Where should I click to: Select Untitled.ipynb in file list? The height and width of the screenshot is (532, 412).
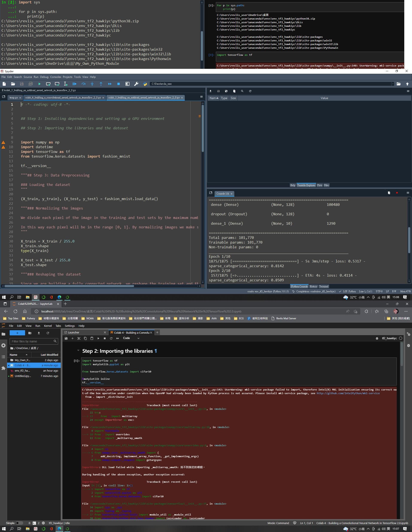tap(34, 376)
